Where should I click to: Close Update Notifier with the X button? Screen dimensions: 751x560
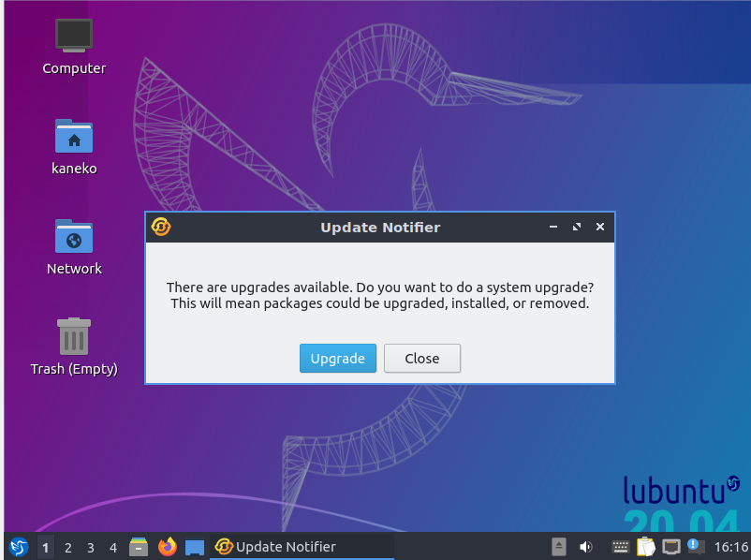[x=599, y=227]
